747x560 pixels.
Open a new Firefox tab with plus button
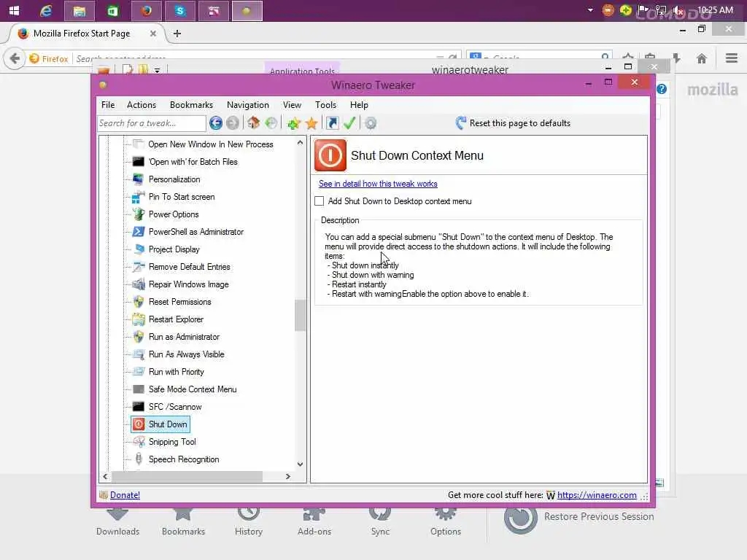(177, 34)
